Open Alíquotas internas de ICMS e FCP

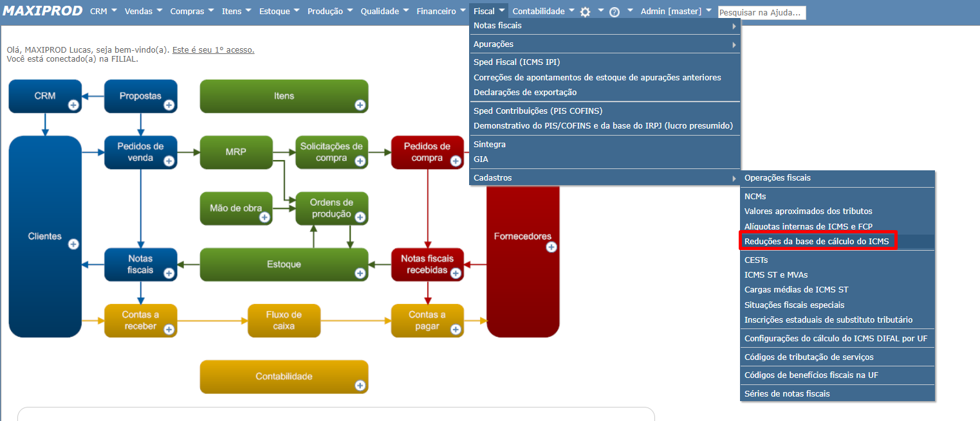pos(837,226)
